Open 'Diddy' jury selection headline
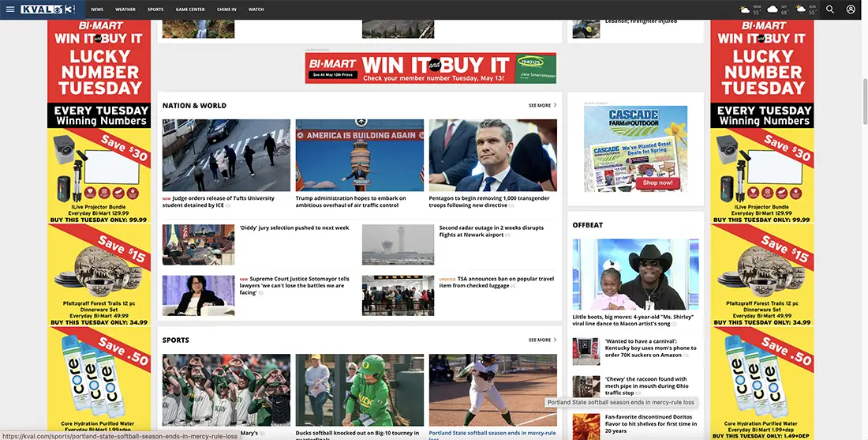Image resolution: width=868 pixels, height=440 pixels. click(294, 228)
